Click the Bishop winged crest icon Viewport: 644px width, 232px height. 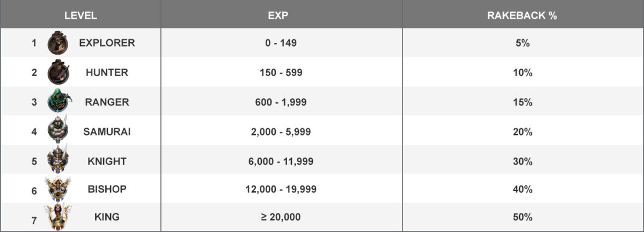coord(57,189)
